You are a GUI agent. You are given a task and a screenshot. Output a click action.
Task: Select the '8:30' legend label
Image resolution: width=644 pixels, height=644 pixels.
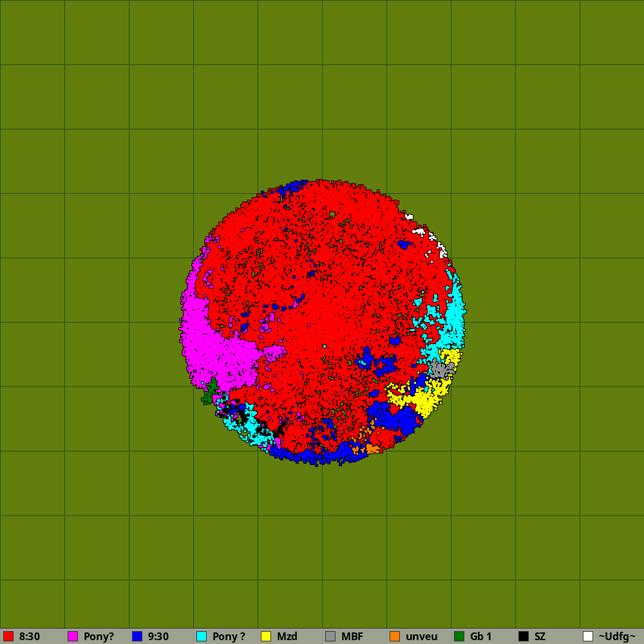click(x=30, y=636)
